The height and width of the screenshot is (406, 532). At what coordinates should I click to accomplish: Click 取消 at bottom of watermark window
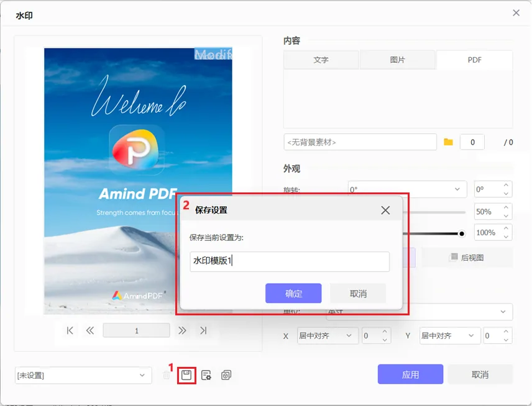pos(480,374)
